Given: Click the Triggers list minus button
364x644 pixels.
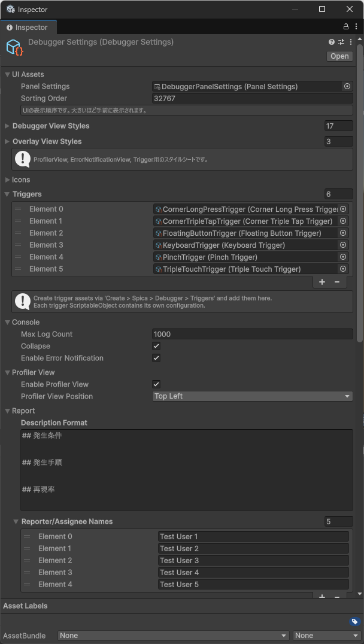Looking at the screenshot, I should click(337, 282).
